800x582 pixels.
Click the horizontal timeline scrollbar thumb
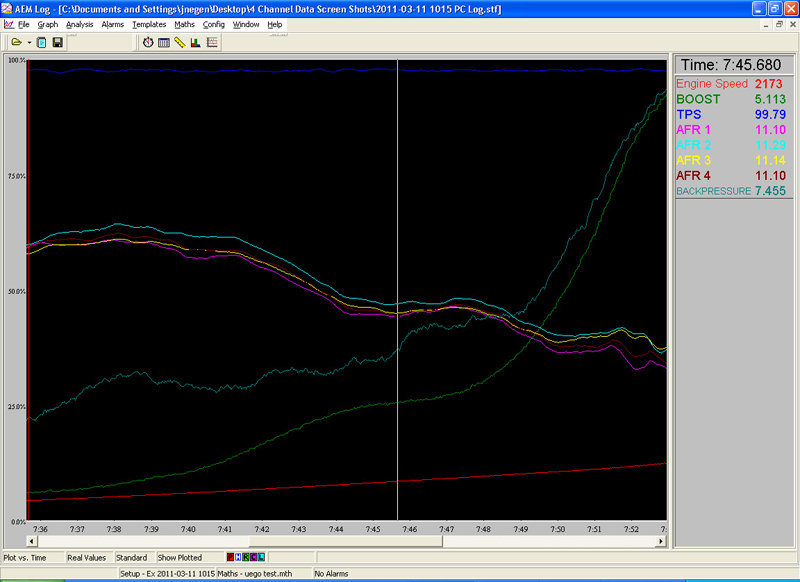346,541
